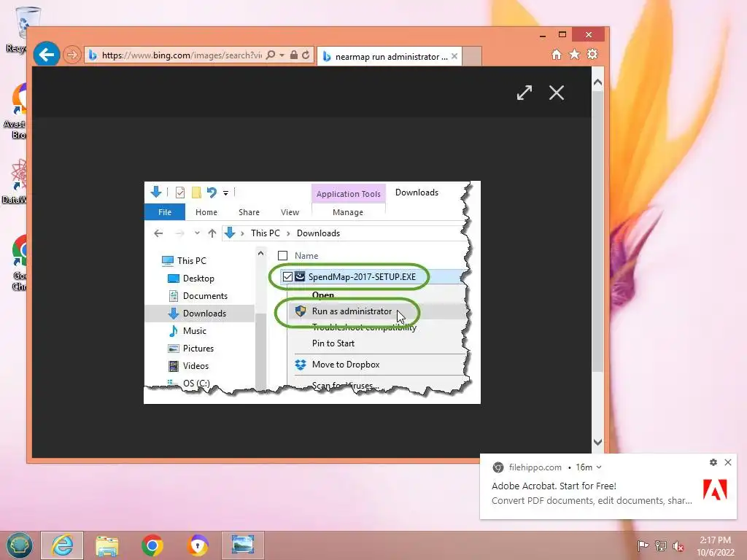Minimize the Internet Explorer window
The image size is (747, 560).
[543, 35]
